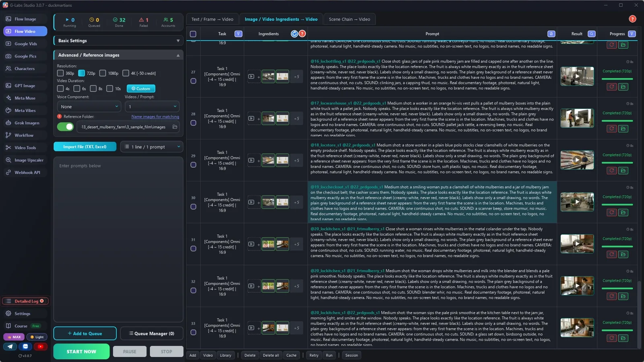Click the START NOW button

coord(81,352)
